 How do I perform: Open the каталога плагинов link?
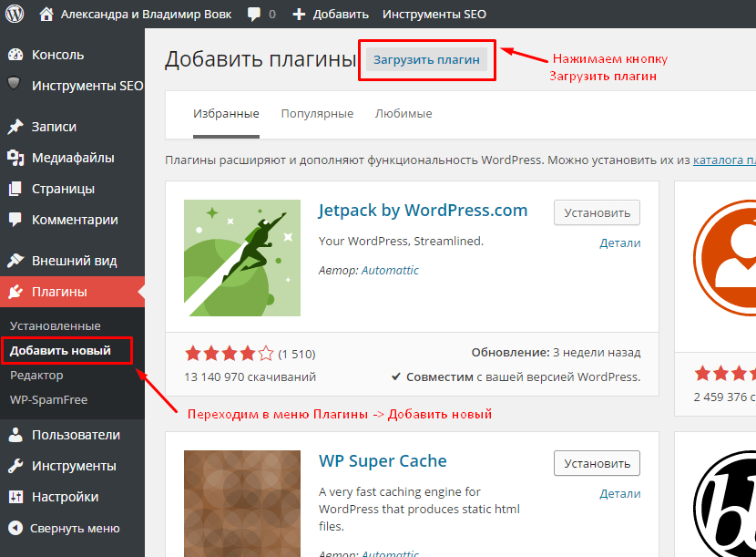click(x=724, y=160)
